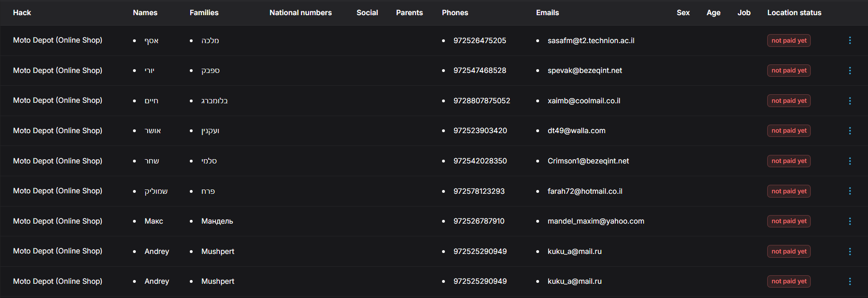Sort by the Hack column header
This screenshot has width=868, height=298.
pyautogui.click(x=22, y=13)
